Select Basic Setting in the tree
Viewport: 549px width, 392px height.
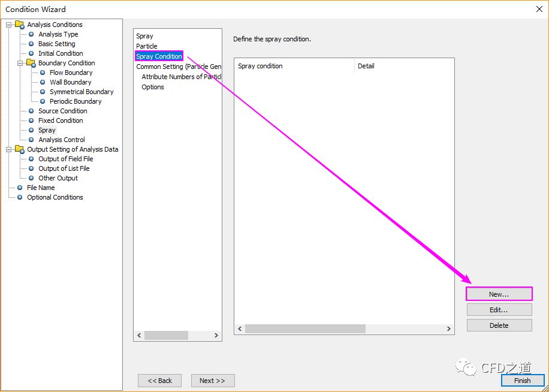point(57,44)
